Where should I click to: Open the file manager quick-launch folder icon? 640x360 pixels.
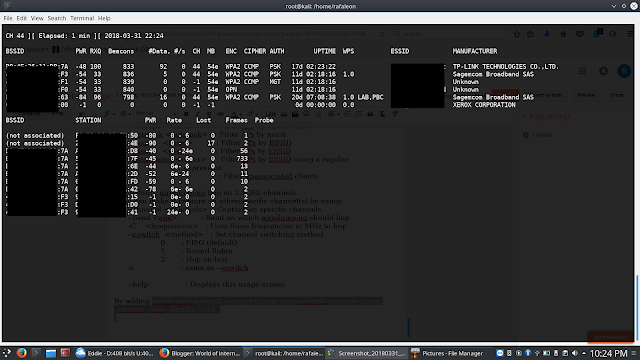[x=51, y=353]
